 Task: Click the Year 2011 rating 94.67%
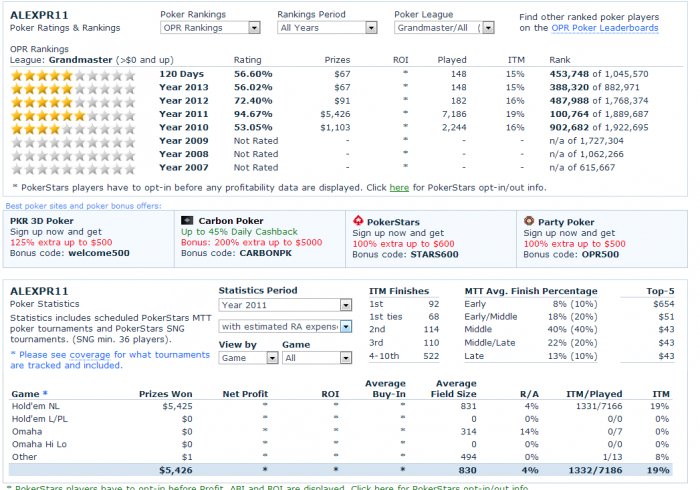(x=253, y=114)
